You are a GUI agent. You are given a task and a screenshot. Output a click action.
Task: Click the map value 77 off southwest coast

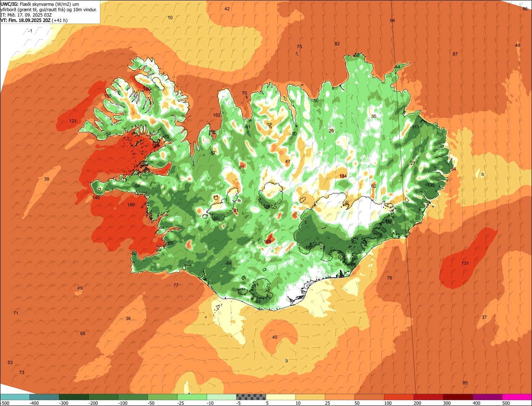point(176,286)
